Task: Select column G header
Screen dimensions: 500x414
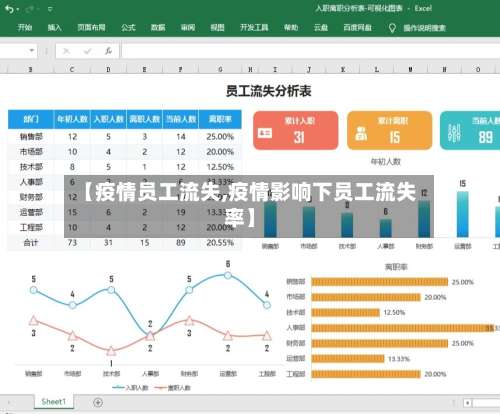Action: [220, 69]
